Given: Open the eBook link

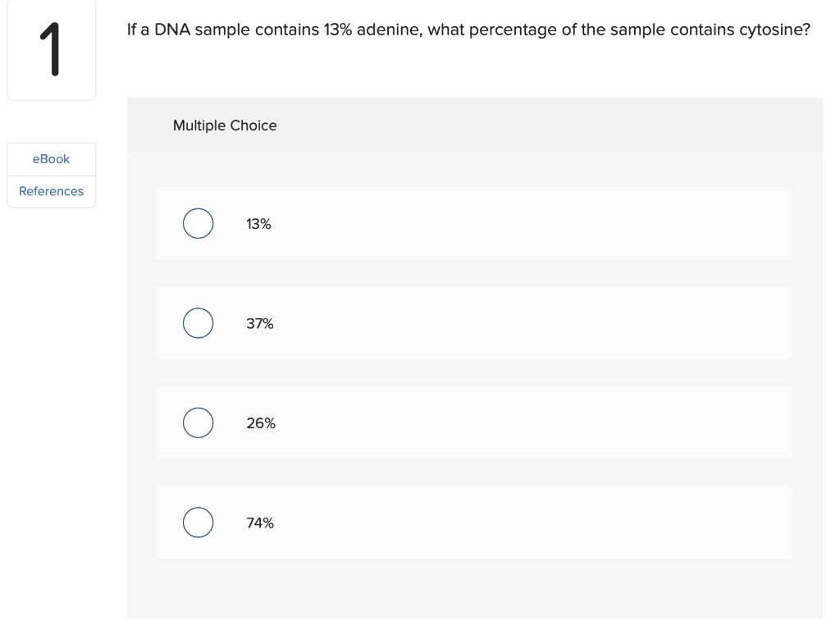Looking at the screenshot, I should pos(51,159).
